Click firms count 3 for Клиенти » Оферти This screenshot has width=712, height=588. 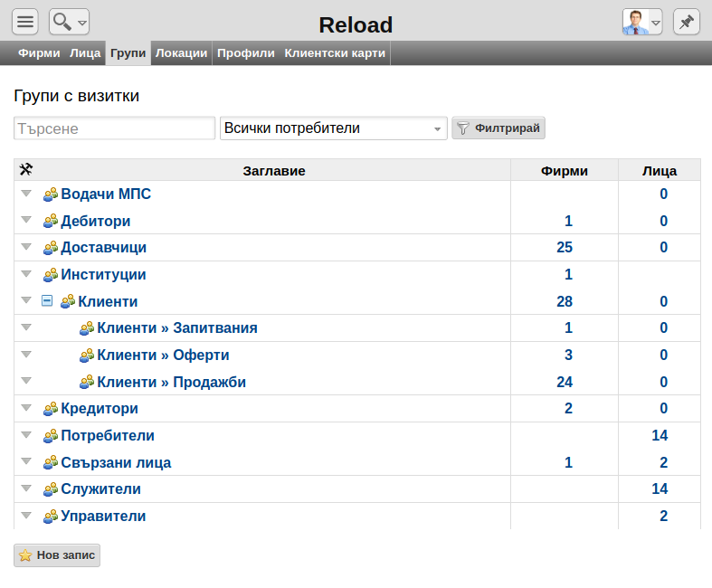(x=568, y=356)
